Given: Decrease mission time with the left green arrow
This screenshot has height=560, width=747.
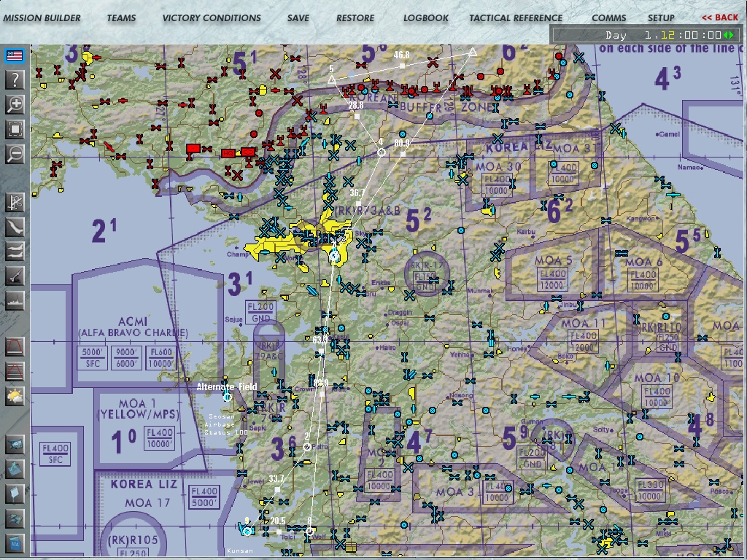Looking at the screenshot, I should pos(726,35).
